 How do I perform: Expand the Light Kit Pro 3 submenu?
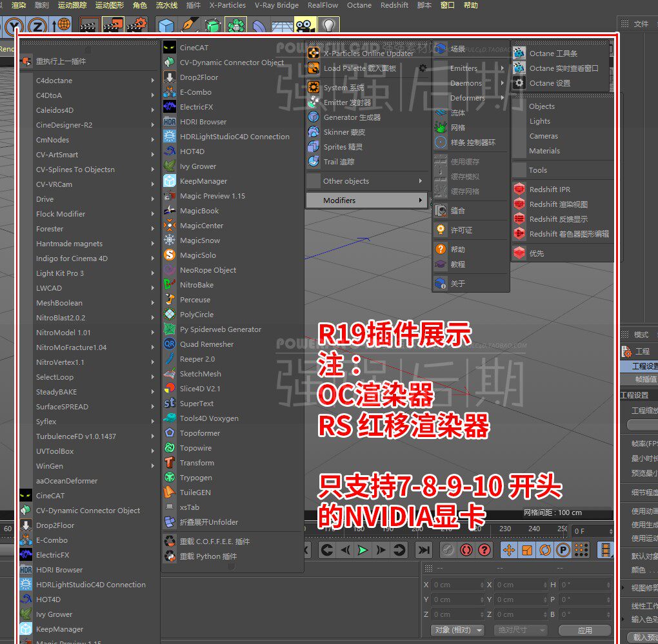click(x=95, y=273)
